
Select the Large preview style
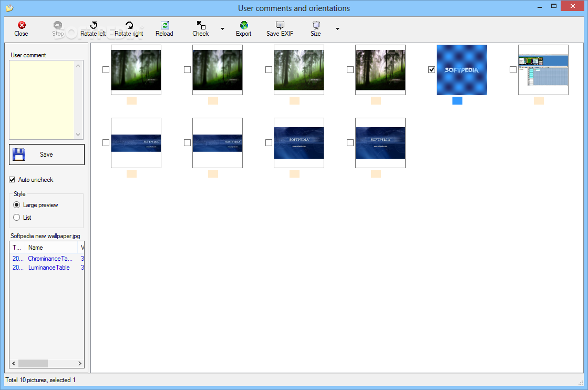pos(16,205)
